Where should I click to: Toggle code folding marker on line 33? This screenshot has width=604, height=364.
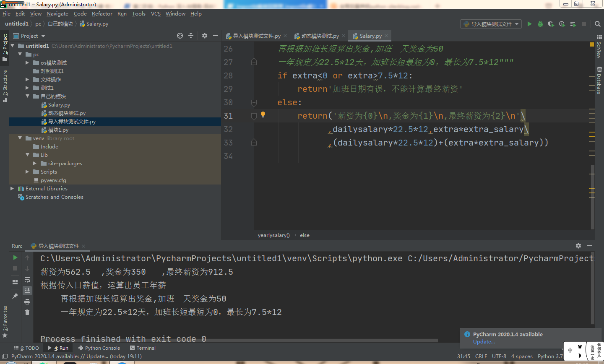pyautogui.click(x=254, y=143)
